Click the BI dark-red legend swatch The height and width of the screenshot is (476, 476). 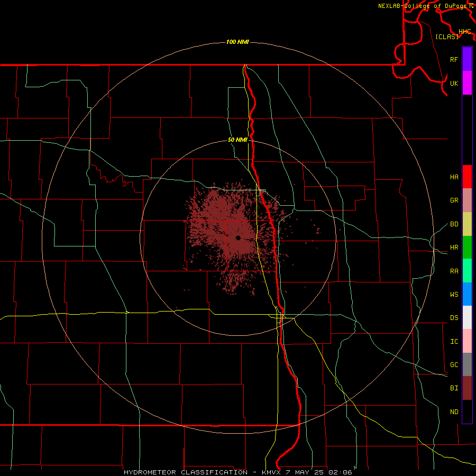pyautogui.click(x=467, y=388)
